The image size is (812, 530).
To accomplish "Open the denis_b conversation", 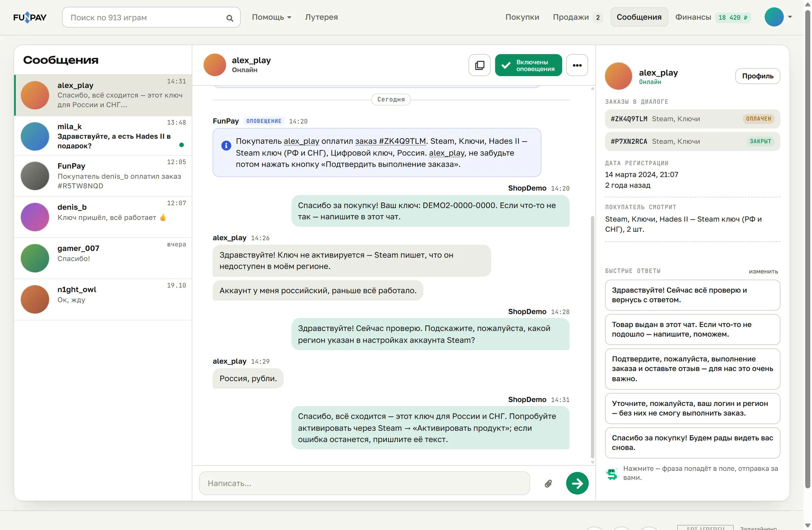I will coord(103,217).
